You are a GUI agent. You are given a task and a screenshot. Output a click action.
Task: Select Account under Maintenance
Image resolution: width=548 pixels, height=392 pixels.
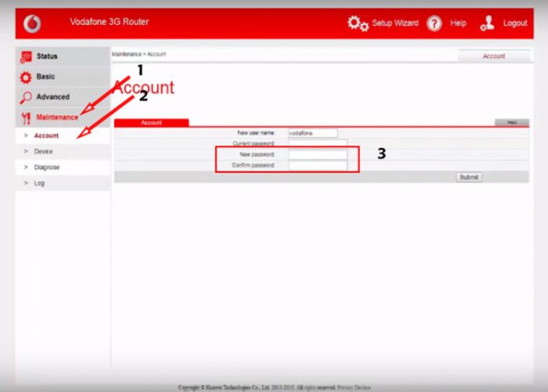pyautogui.click(x=46, y=135)
